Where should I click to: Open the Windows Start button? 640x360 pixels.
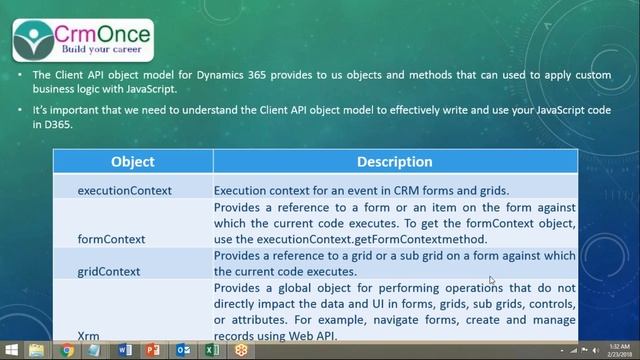click(x=11, y=350)
